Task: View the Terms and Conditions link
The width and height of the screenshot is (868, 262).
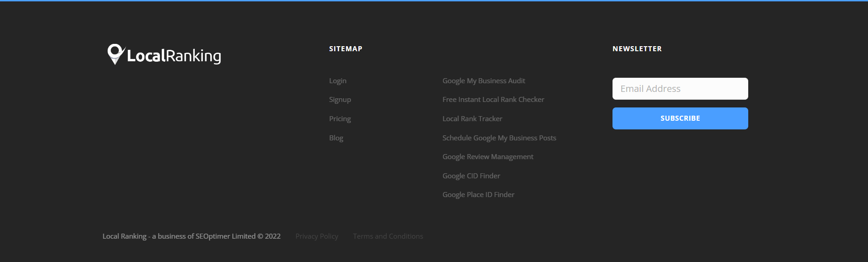Action: (x=388, y=236)
